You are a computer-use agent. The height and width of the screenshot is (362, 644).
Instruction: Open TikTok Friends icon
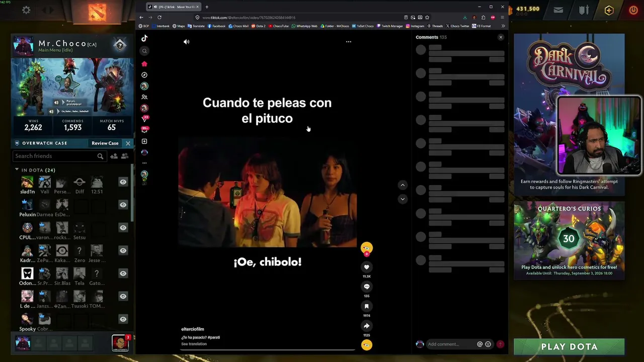(144, 97)
